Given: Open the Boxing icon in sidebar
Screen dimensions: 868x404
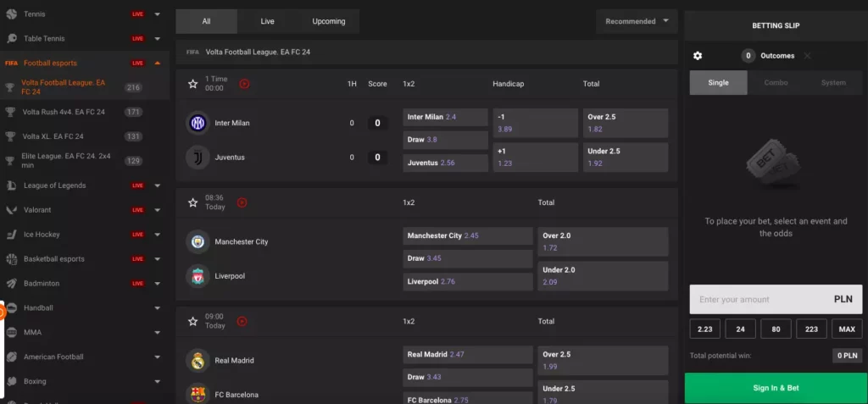Looking at the screenshot, I should [x=12, y=381].
